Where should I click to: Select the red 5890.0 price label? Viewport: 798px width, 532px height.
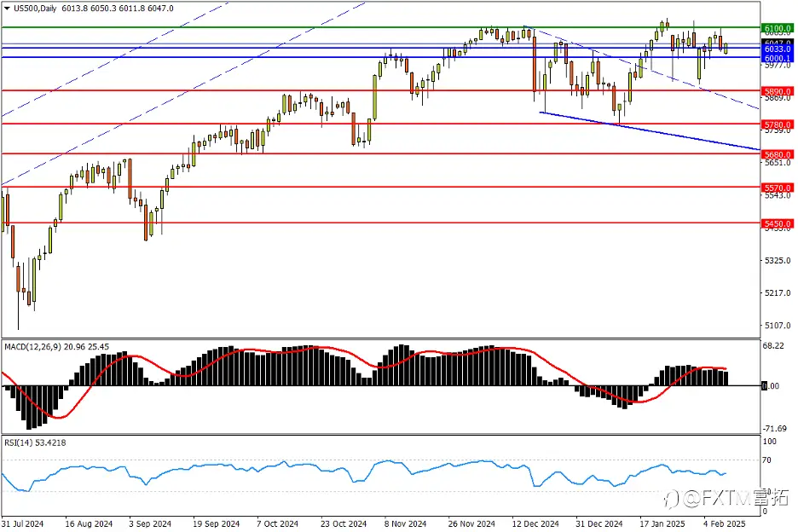click(x=778, y=91)
